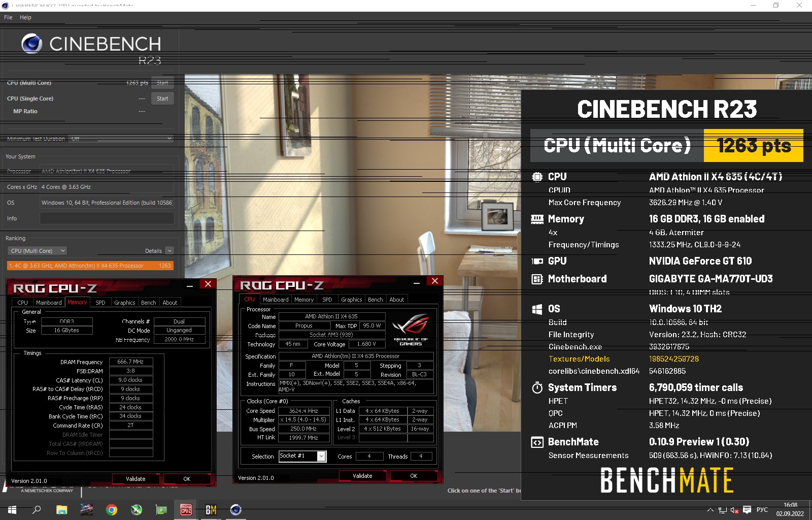Open Minimum Test Duration dropdown
Viewport: 812px width, 520px height.
(x=122, y=139)
